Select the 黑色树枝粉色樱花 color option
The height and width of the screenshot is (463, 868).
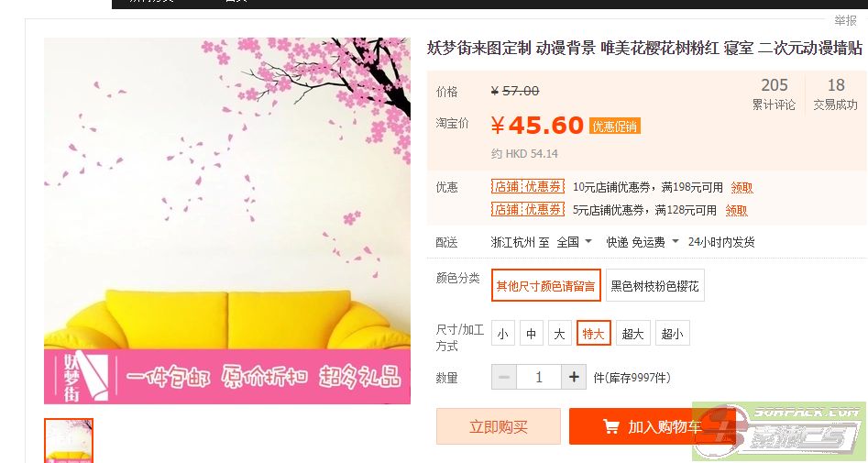[654, 286]
